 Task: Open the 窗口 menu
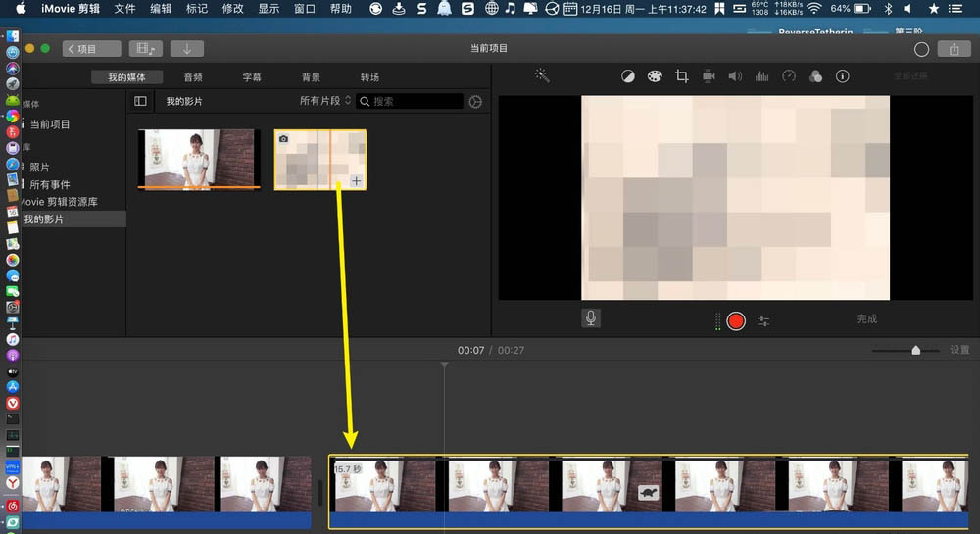305,9
